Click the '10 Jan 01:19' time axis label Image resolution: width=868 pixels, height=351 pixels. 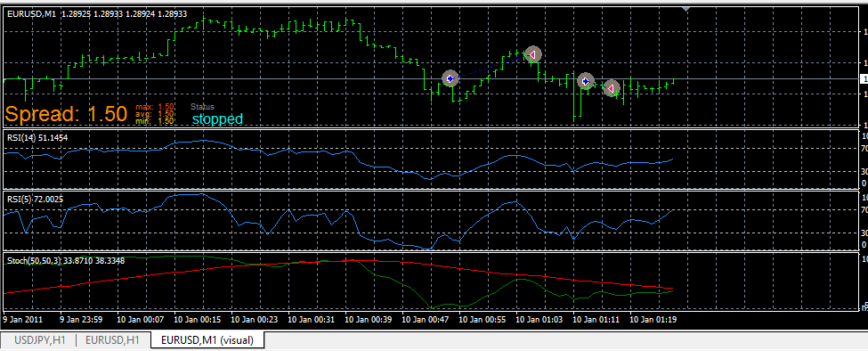pyautogui.click(x=653, y=320)
